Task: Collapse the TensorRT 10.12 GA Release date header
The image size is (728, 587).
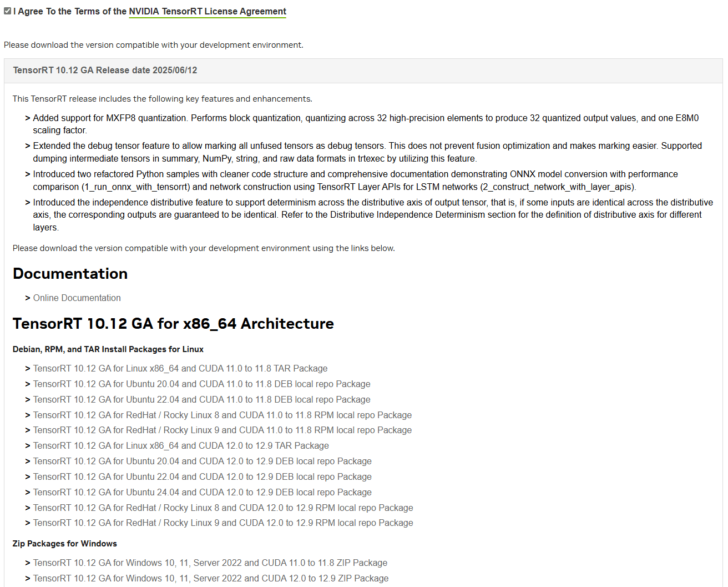Action: (x=363, y=71)
